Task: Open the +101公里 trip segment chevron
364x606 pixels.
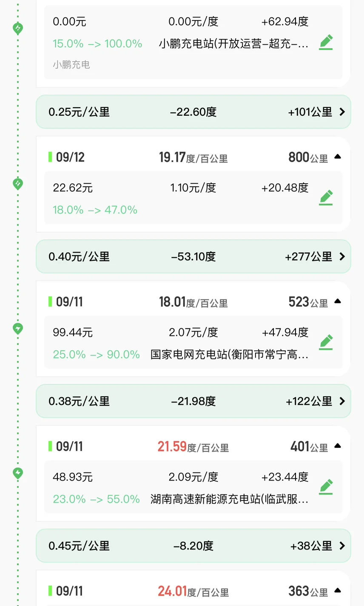Action: pos(342,112)
